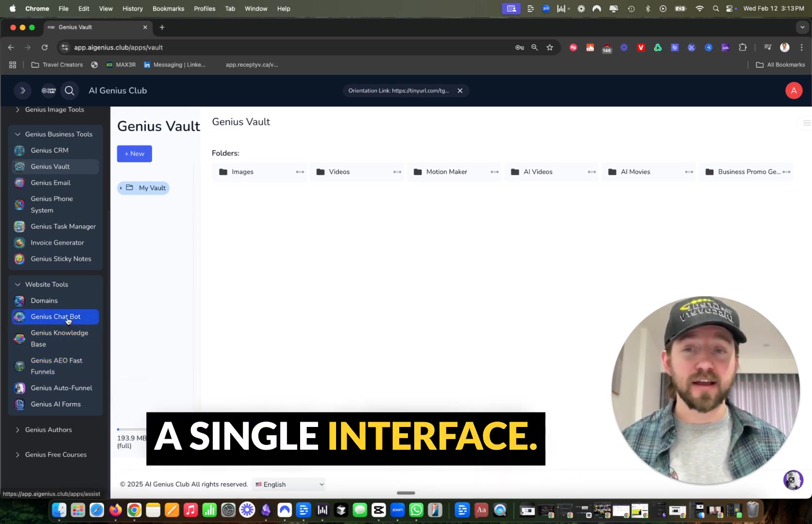Collapse Website Tools section

click(55, 285)
